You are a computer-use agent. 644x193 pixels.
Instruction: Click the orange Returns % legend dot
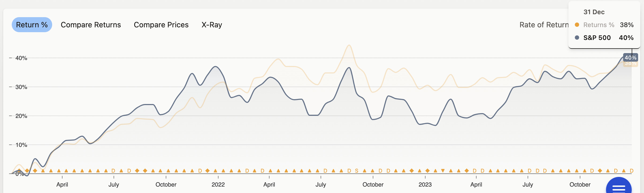577,25
